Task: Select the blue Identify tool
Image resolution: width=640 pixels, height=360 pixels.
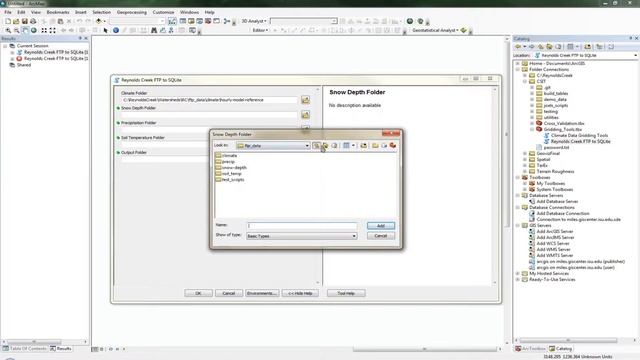Action: coord(116,31)
